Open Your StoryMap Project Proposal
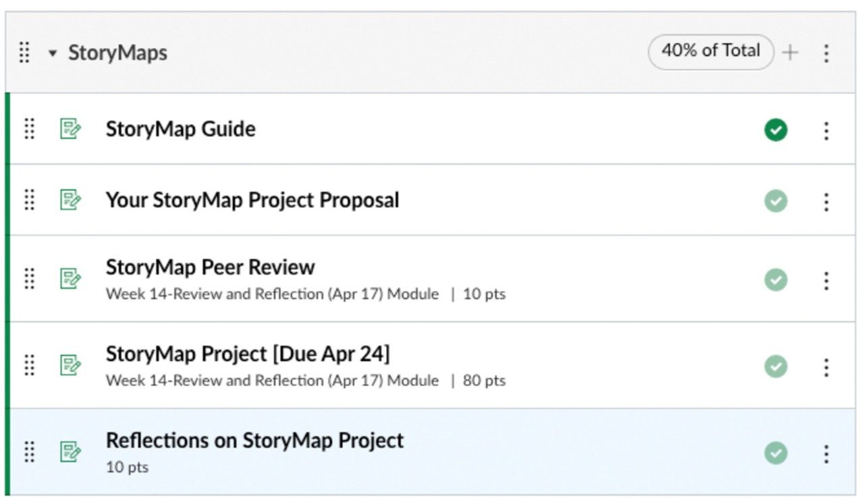 [252, 200]
